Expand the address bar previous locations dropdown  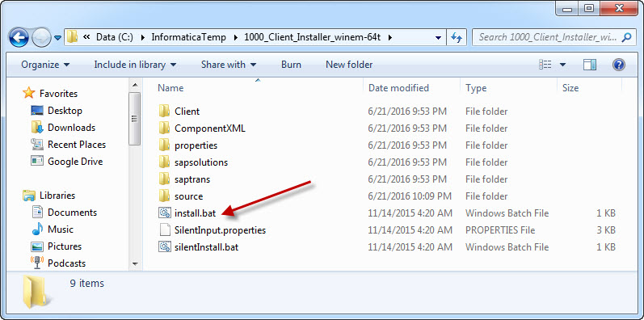[x=438, y=37]
